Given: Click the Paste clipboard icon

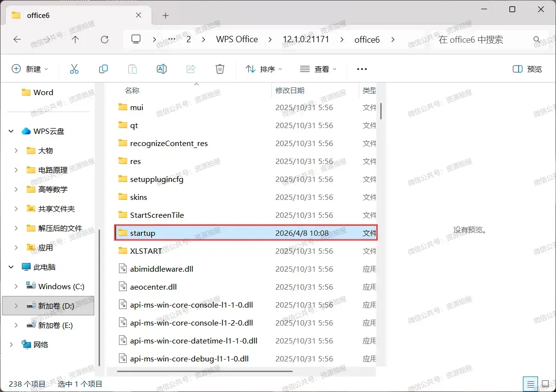Looking at the screenshot, I should (x=132, y=69).
